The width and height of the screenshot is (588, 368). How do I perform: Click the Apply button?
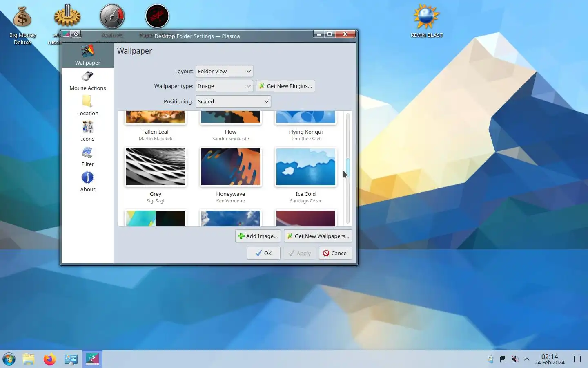coord(300,253)
